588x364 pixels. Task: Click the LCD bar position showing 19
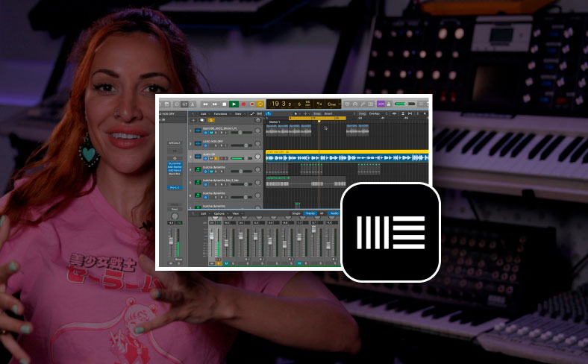275,104
